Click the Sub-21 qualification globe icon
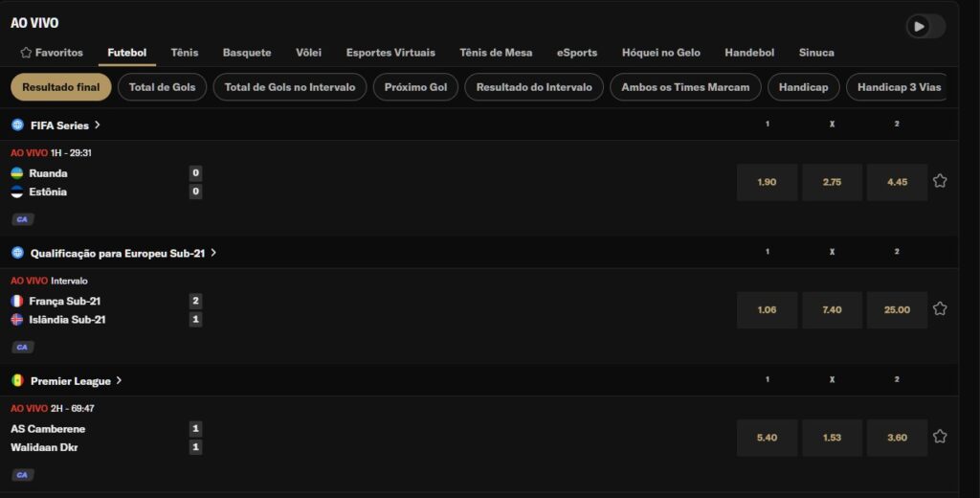Viewport: 980px width, 498px height. pos(17,253)
